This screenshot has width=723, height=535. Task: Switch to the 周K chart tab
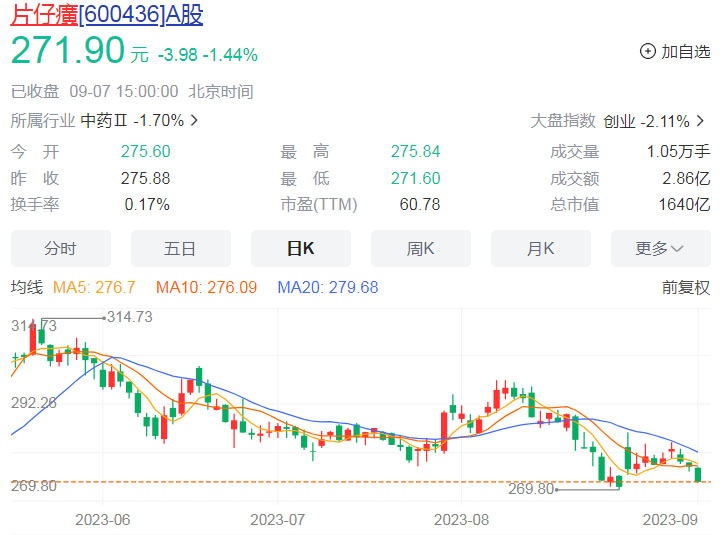coord(421,248)
